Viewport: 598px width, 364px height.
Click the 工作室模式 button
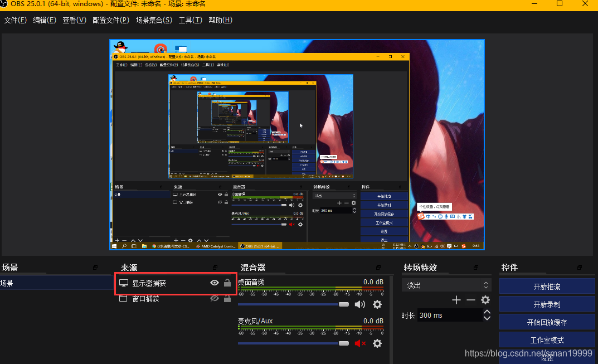coord(547,340)
